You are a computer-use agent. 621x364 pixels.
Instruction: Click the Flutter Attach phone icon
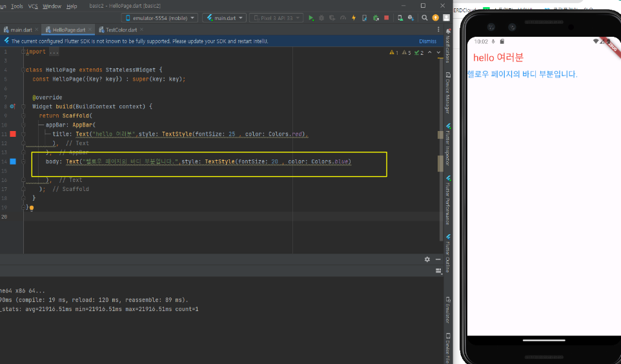coord(364,18)
